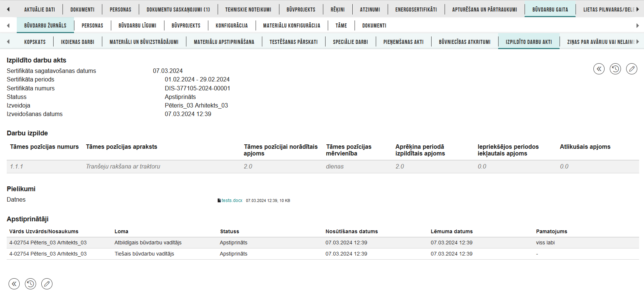Open Pieņemšanas akti tab
Screen dimensions: 644x292
pyautogui.click(x=404, y=42)
